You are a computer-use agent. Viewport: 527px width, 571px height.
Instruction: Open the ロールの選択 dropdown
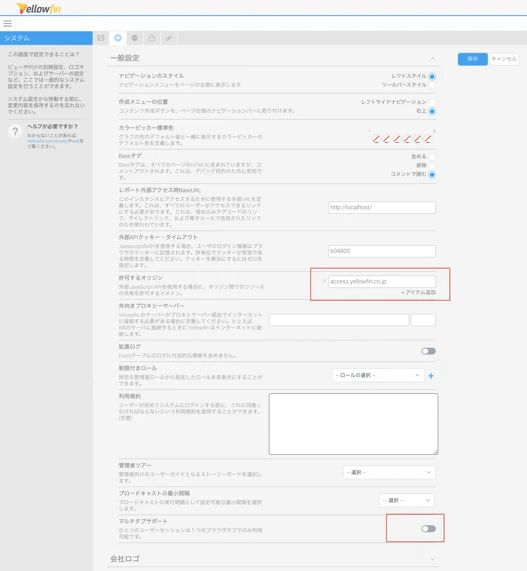(378, 375)
